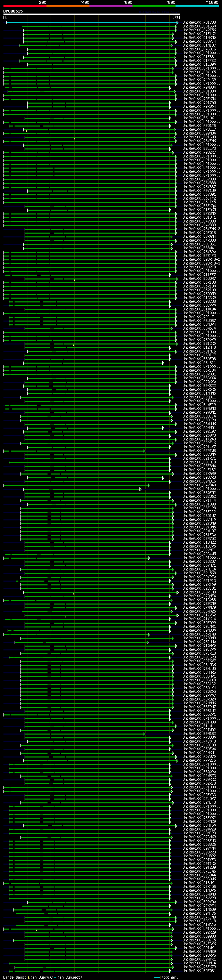Viewport: 222px width, 980px height.
Task: Select the UniRef100_C1MKM0 label
Action: 199,38
